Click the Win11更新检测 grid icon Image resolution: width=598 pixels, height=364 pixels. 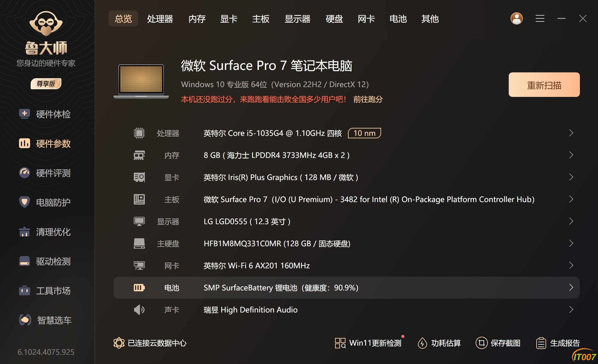(340, 343)
